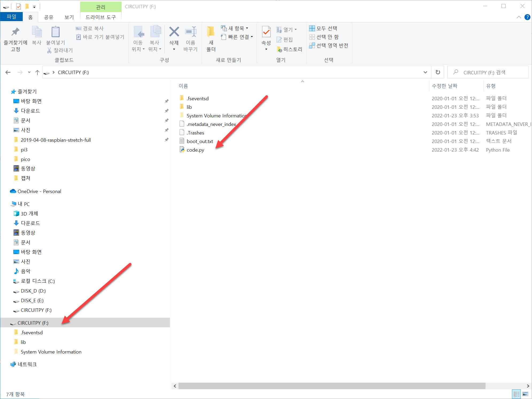The height and width of the screenshot is (399, 532).
Task: Switch to large icons view in status bar
Action: pos(525,394)
